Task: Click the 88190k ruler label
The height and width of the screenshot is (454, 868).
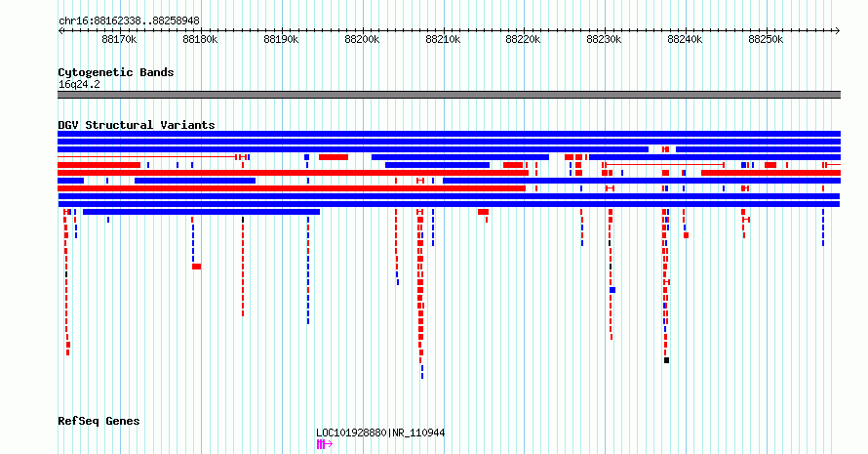Action: [281, 39]
